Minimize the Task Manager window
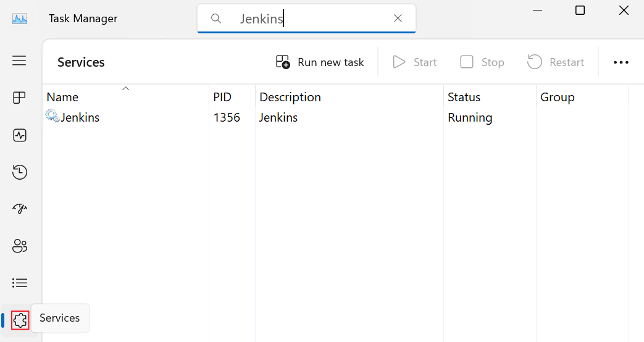 click(537, 10)
